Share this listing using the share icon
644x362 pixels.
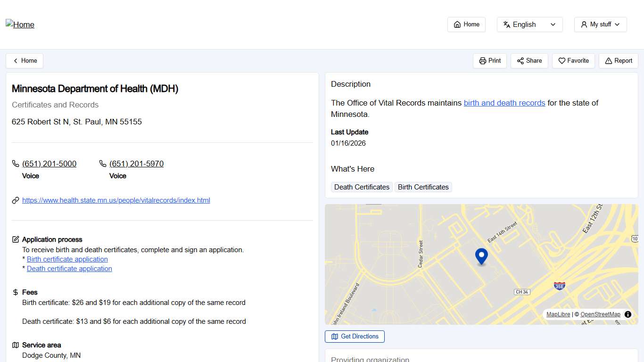(520, 60)
